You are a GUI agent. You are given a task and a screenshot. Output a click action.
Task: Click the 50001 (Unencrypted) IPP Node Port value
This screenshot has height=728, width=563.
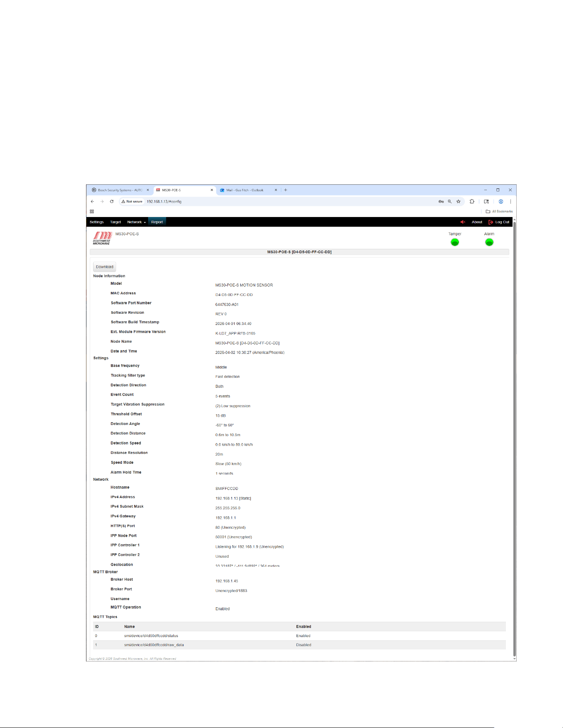click(x=233, y=537)
